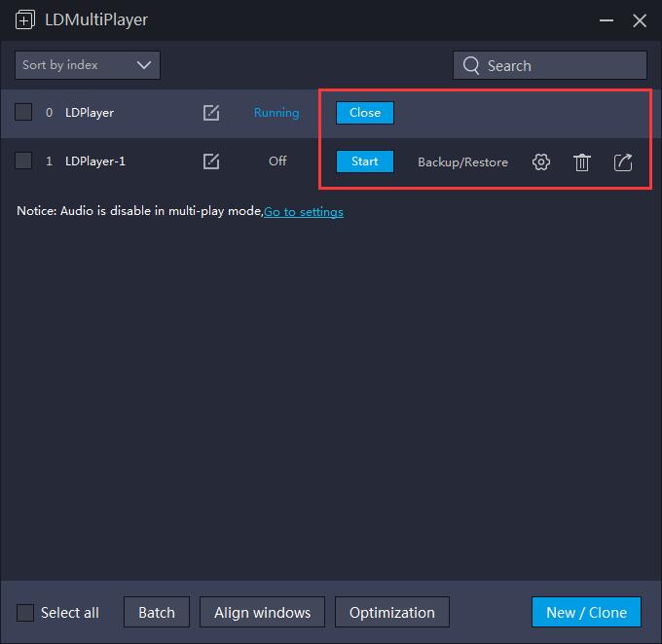Delete LDPlayer-1 with the trash icon
The image size is (662, 644).
(x=582, y=162)
